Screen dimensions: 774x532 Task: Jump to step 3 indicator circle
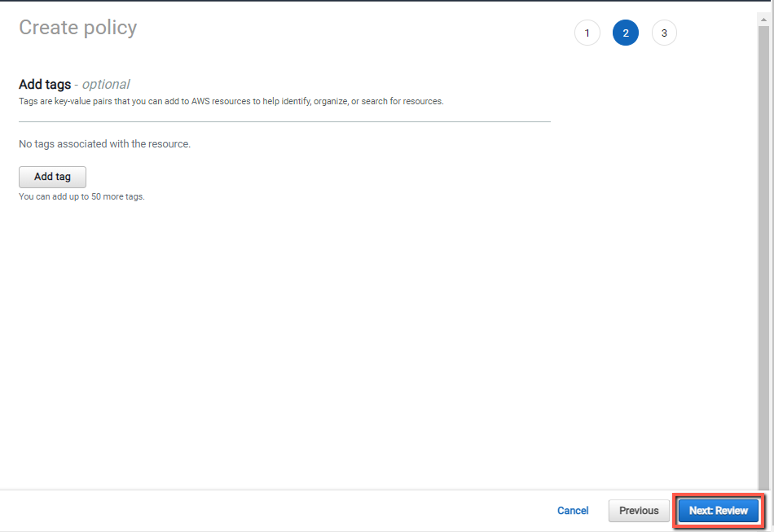664,33
